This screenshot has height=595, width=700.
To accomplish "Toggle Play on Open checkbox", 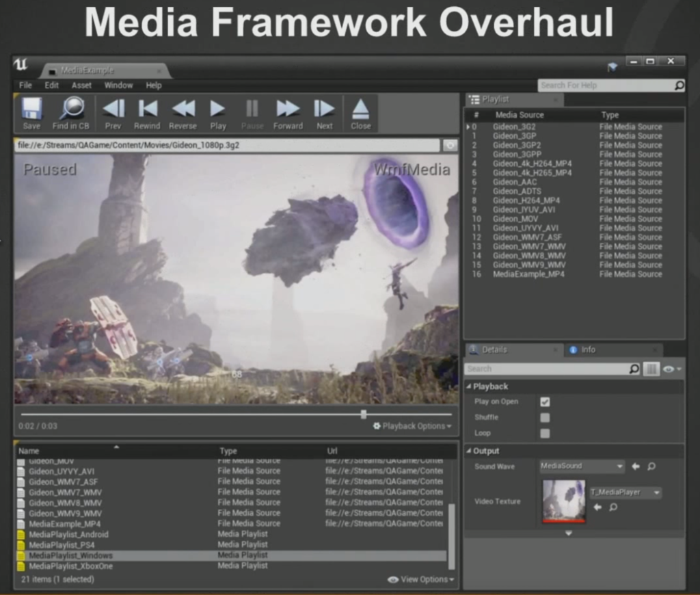I will tap(545, 401).
